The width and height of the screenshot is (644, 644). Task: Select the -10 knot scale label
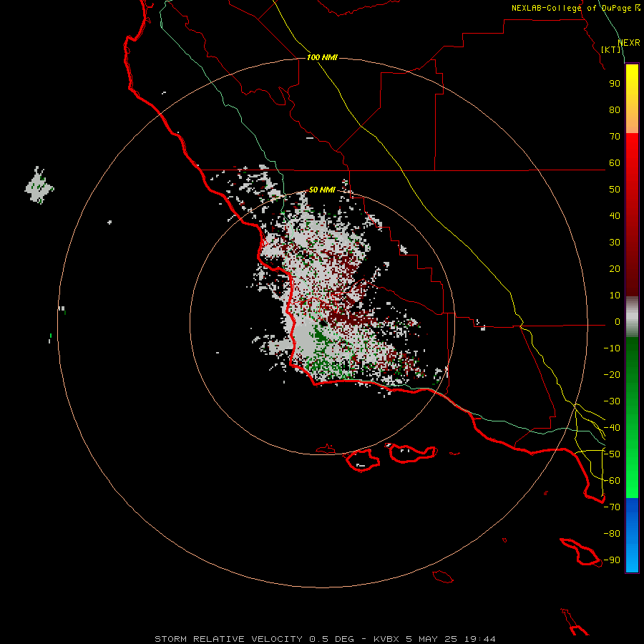pos(612,348)
